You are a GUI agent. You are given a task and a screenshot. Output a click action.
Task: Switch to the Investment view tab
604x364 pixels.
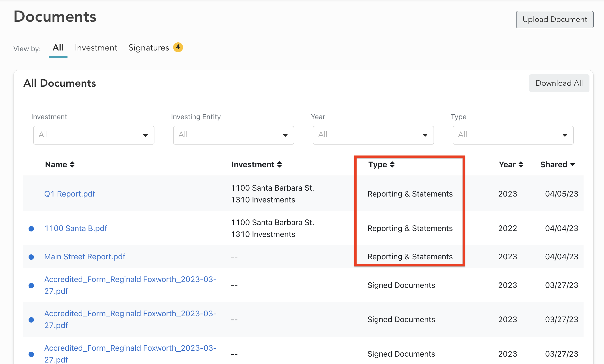pyautogui.click(x=96, y=48)
